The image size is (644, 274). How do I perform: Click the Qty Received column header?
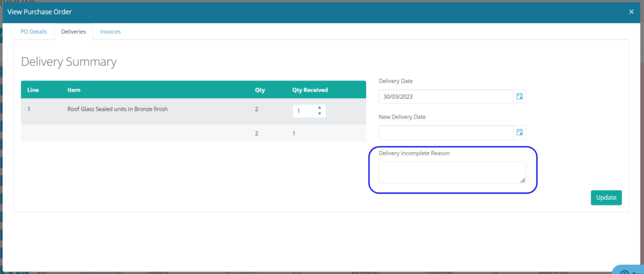309,90
